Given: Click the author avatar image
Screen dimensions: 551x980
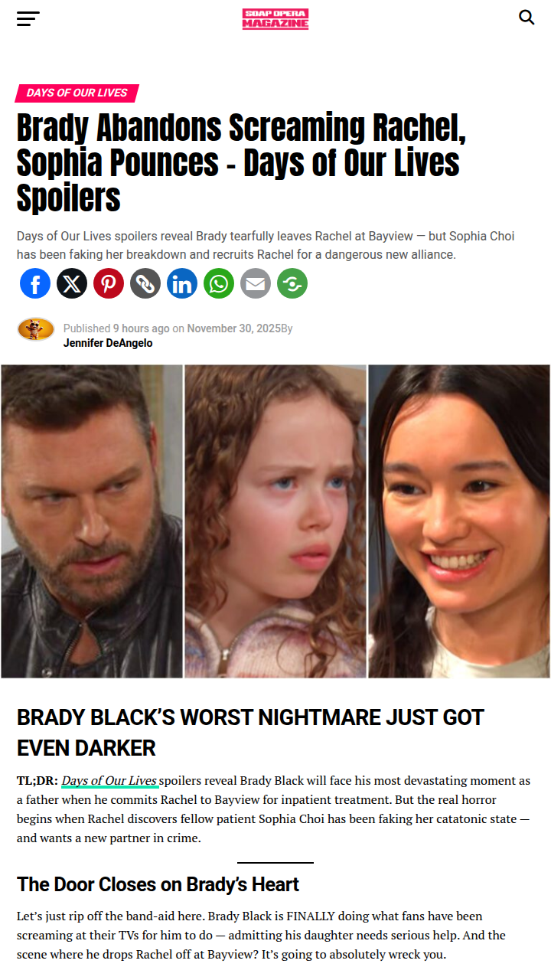Looking at the screenshot, I should click(36, 329).
